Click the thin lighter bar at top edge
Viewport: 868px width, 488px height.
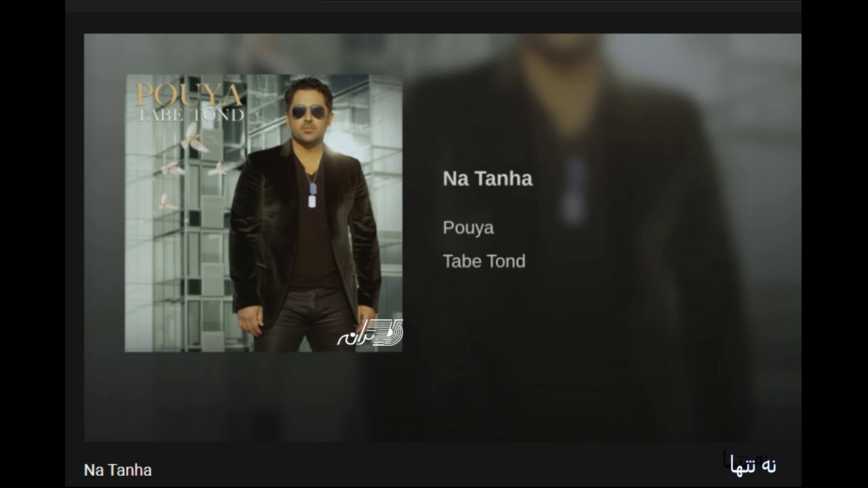[x=560, y=1]
